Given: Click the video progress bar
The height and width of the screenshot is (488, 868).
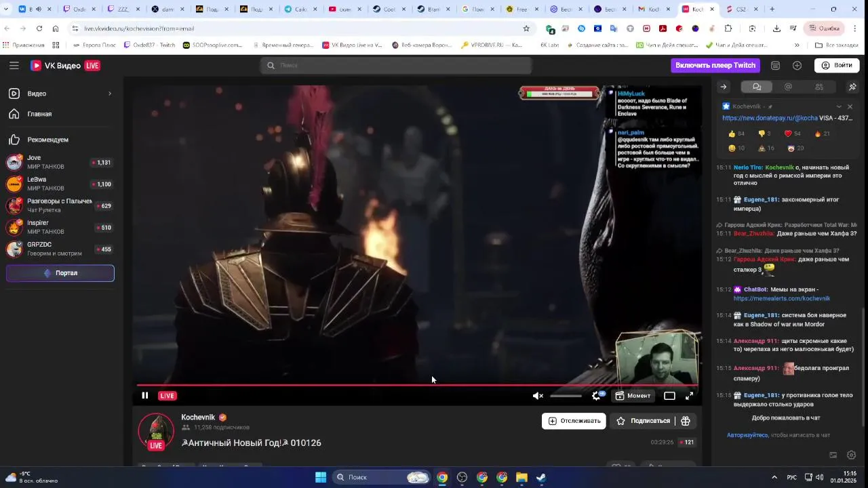Looking at the screenshot, I should point(417,385).
